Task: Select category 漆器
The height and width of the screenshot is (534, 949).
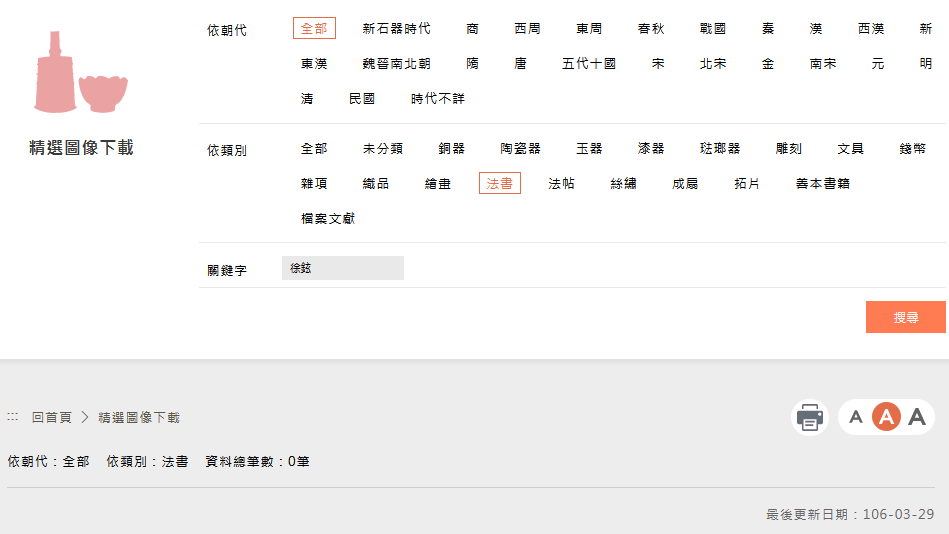Action: 651,148
